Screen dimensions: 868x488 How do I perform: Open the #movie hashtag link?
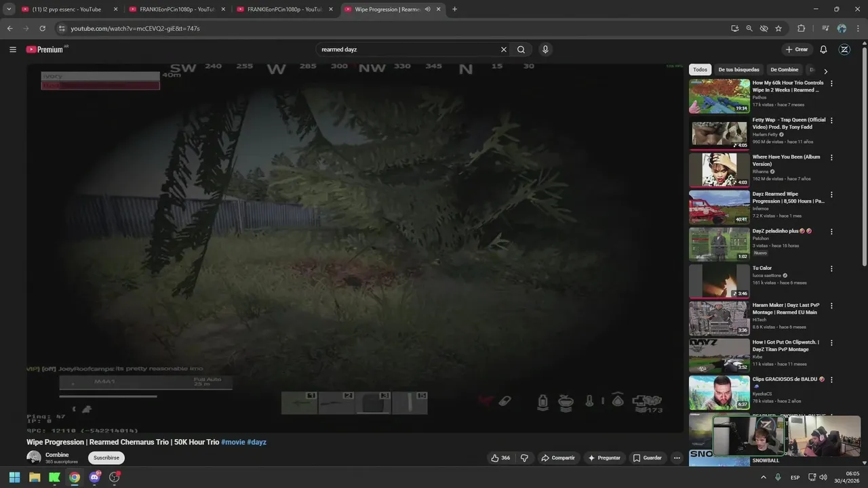(233, 442)
